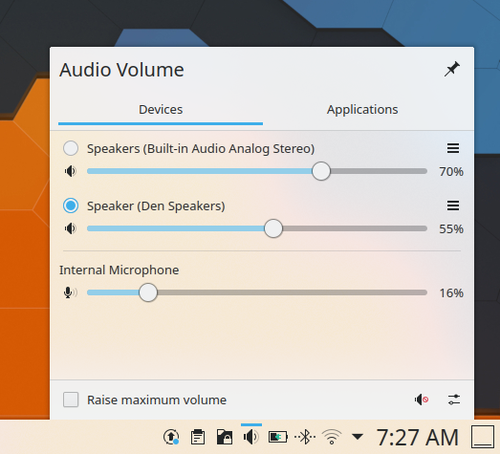500x454 pixels.
Task: Select Speaker (Den Speakers) radio button
Action: pyautogui.click(x=71, y=206)
